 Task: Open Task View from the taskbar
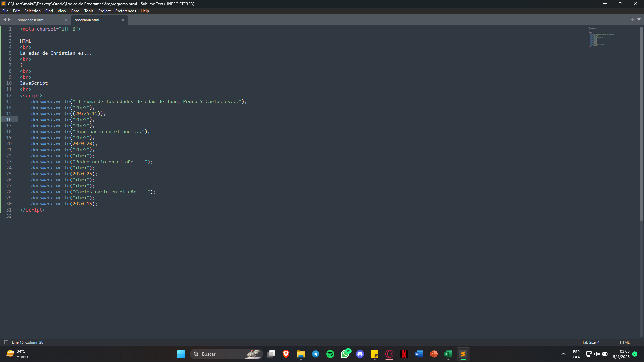click(271, 354)
